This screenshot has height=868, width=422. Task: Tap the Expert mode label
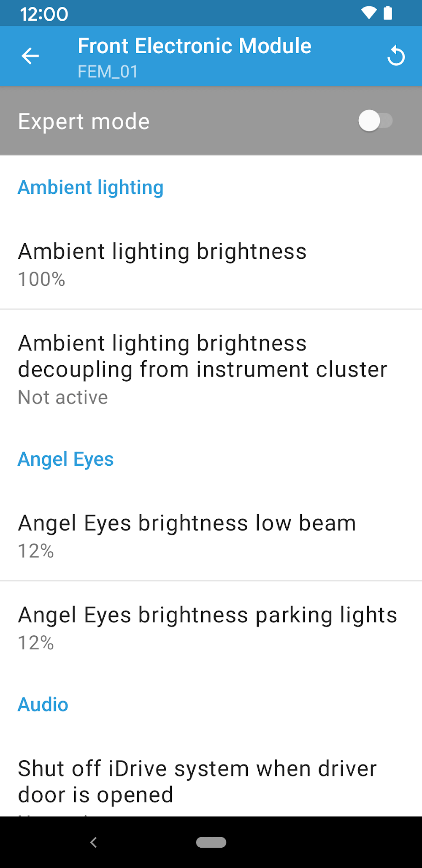pyautogui.click(x=84, y=122)
